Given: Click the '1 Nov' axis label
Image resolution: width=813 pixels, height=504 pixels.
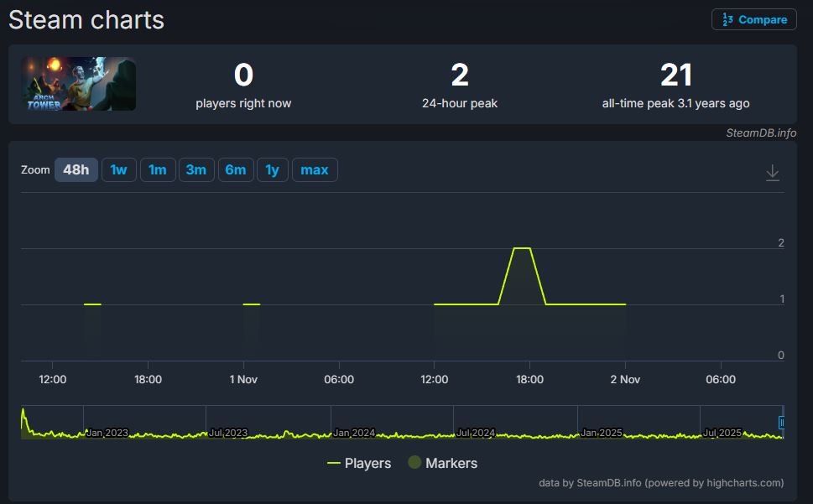Looking at the screenshot, I should 243,379.
